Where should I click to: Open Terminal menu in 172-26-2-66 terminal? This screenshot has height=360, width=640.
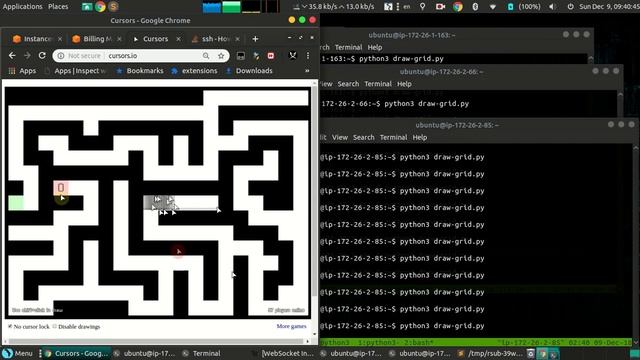pyautogui.click(x=378, y=84)
